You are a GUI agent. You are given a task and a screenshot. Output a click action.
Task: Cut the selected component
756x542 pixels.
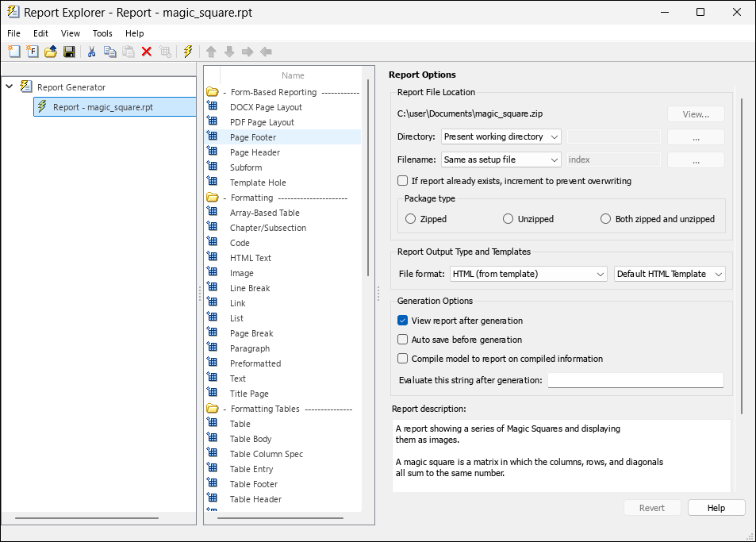[x=91, y=51]
